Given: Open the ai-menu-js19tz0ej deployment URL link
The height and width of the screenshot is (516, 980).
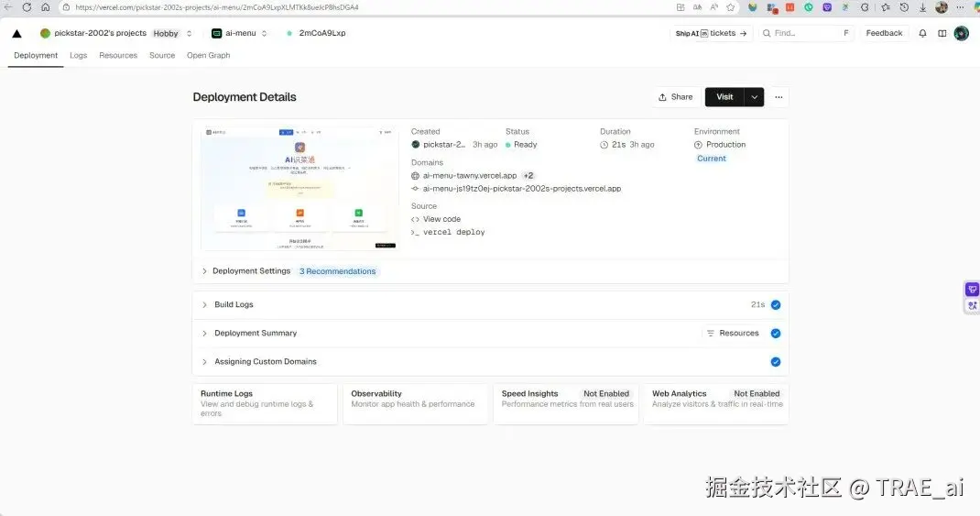Looking at the screenshot, I should coord(522,189).
